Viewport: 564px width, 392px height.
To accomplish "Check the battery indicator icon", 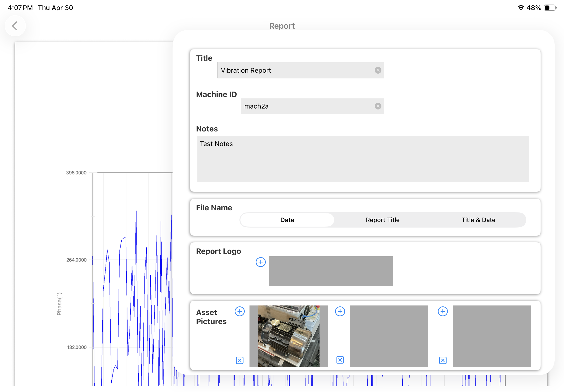I will coord(550,8).
